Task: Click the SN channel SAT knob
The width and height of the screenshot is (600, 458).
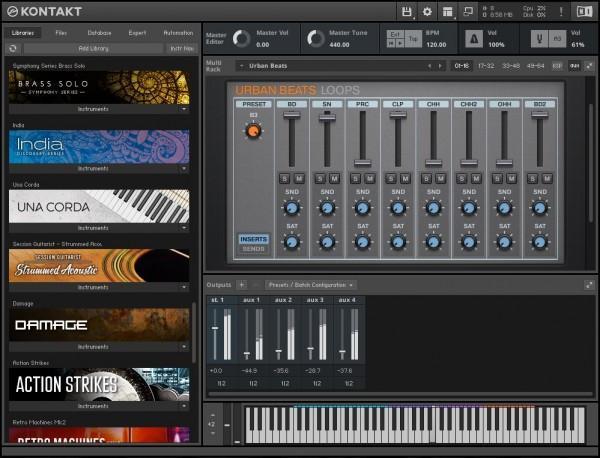Action: 327,242
